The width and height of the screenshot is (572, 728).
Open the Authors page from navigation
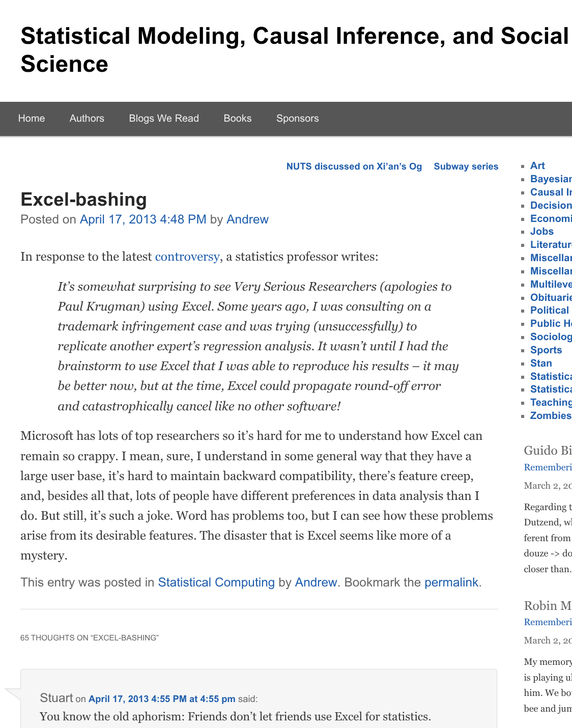tap(87, 118)
